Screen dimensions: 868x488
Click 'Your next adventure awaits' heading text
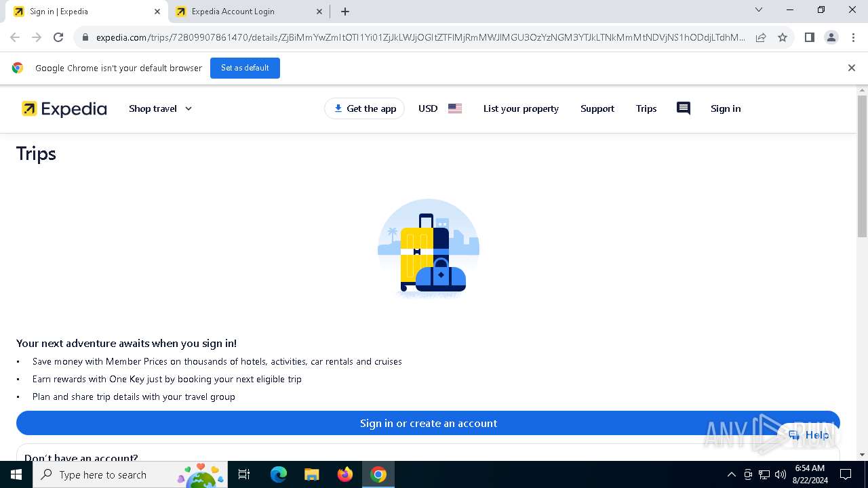pos(127,344)
